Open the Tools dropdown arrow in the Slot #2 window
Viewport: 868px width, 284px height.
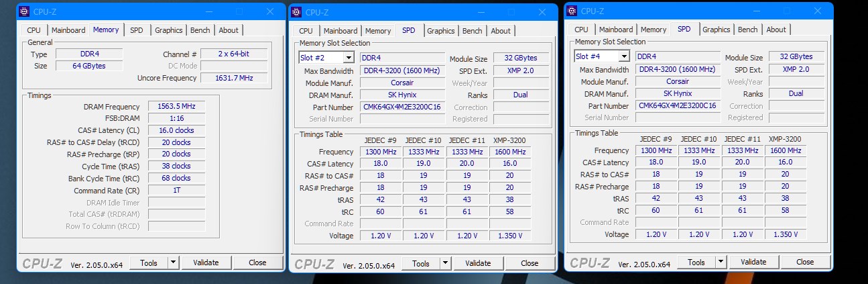(445, 264)
